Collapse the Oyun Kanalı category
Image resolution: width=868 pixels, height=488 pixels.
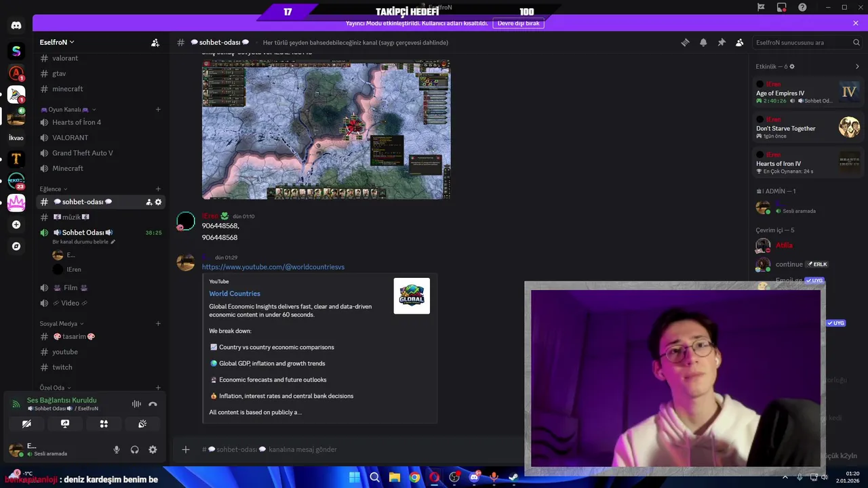(68, 109)
